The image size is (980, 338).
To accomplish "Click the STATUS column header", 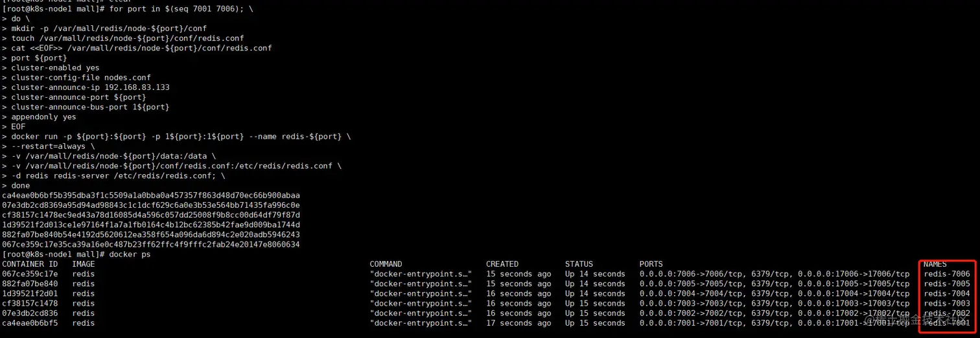I will [579, 264].
